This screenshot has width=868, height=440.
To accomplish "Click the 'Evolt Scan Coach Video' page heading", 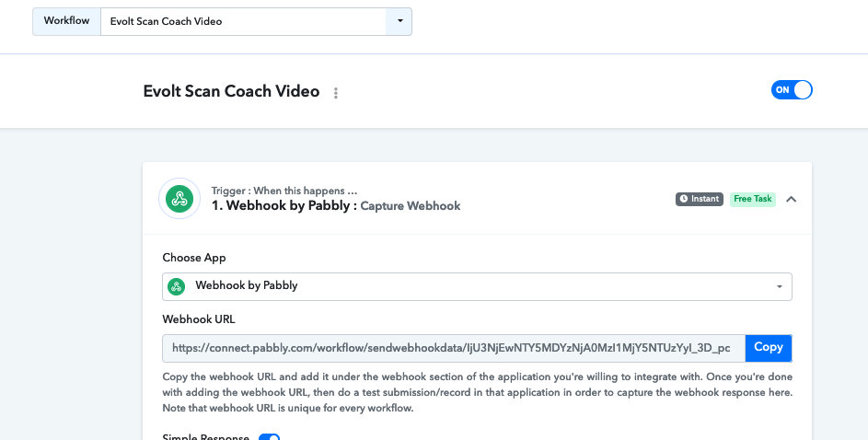I will tap(231, 91).
